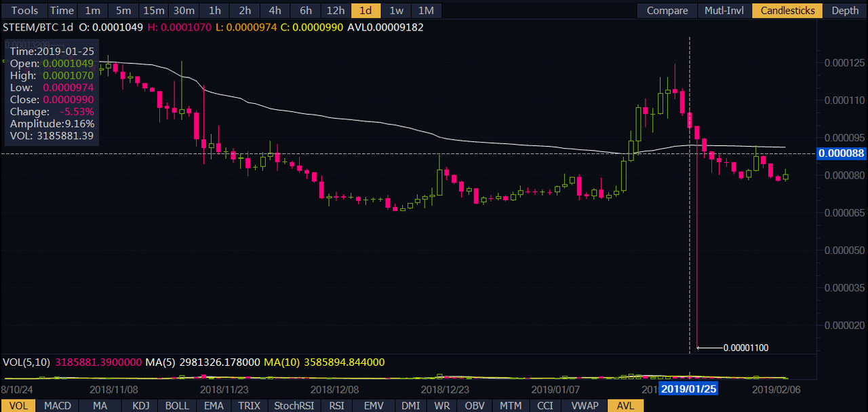The width and height of the screenshot is (868, 412).
Task: Select the 15m interval
Action: (x=153, y=10)
